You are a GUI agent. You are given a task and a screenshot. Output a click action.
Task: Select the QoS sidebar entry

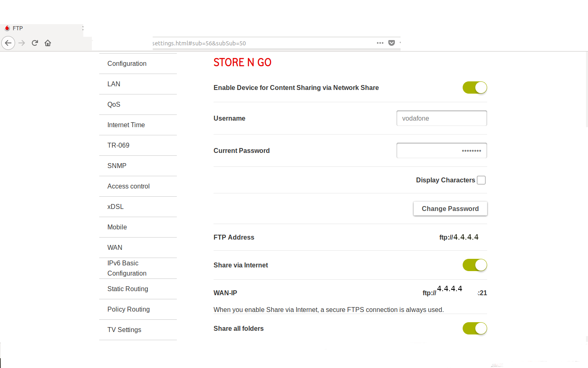pyautogui.click(x=114, y=104)
